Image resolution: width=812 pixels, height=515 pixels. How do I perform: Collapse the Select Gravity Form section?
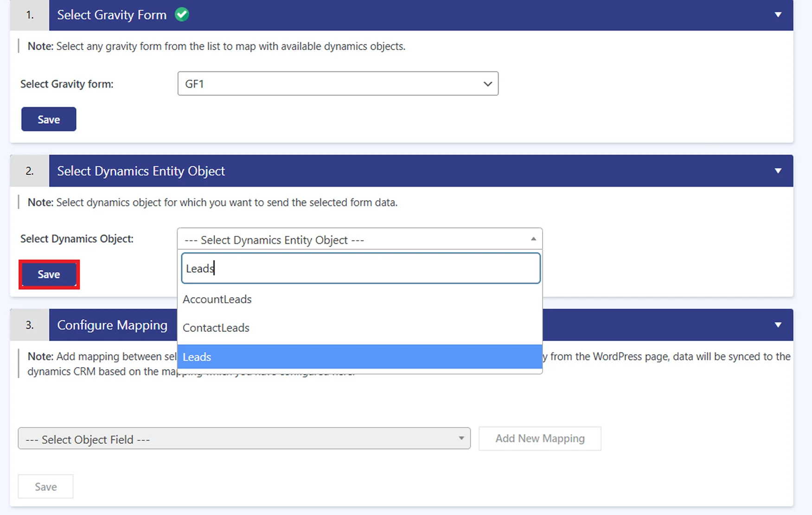click(778, 14)
